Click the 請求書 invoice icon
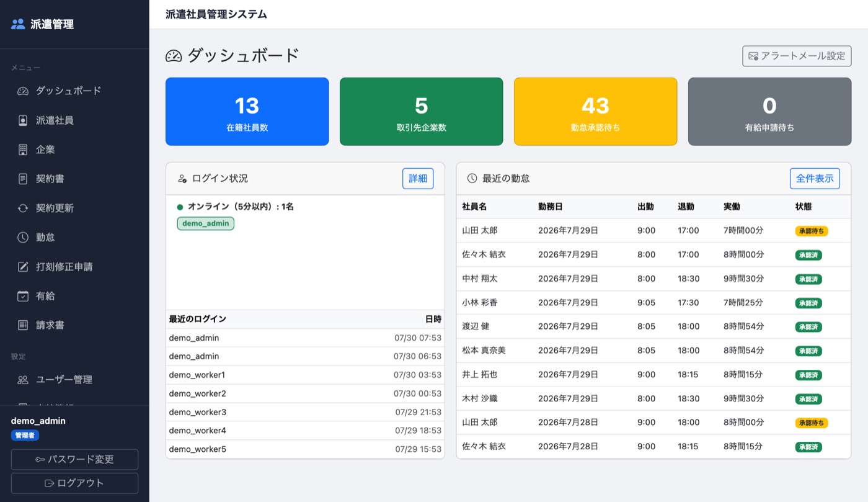The image size is (868, 502). pyautogui.click(x=23, y=325)
